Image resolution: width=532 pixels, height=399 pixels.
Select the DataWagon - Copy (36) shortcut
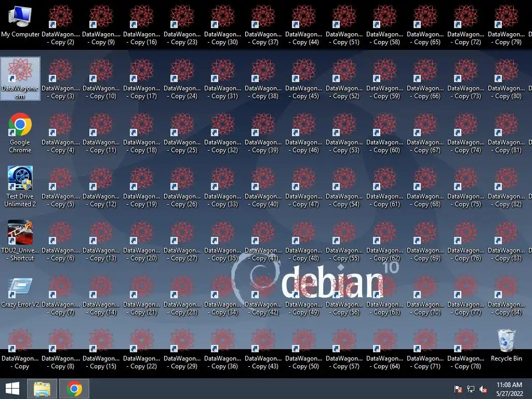[x=222, y=349]
